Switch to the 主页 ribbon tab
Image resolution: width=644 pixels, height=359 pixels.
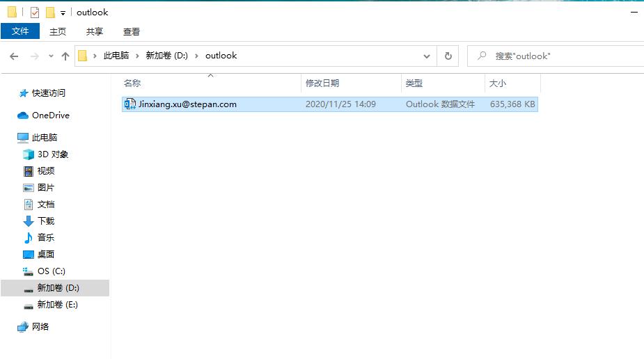pos(58,31)
